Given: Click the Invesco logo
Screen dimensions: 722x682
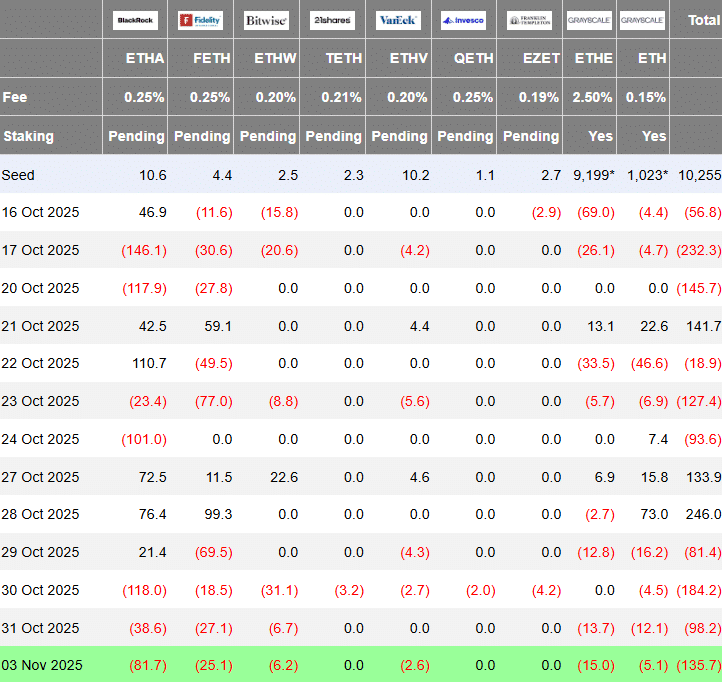Looking at the screenshot, I should click(464, 20).
